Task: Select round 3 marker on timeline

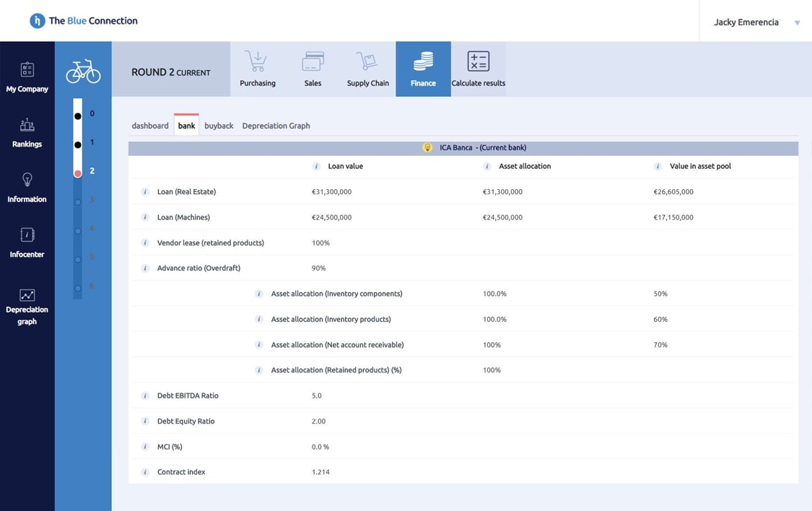Action: pyautogui.click(x=78, y=202)
